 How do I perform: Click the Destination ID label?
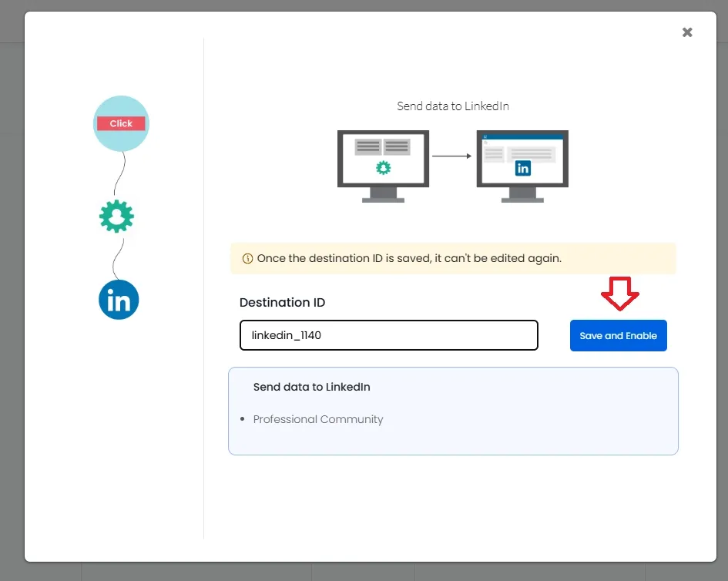click(282, 302)
